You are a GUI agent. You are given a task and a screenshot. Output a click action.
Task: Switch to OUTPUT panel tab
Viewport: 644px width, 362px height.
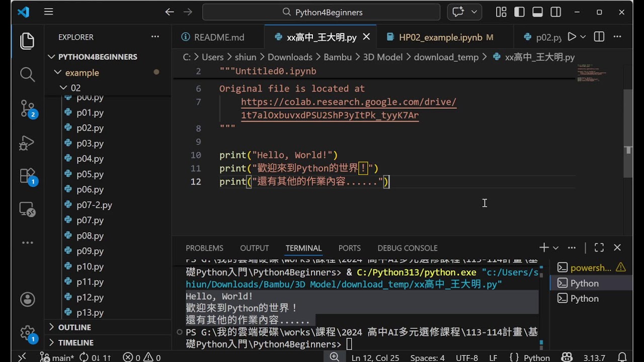[255, 248]
